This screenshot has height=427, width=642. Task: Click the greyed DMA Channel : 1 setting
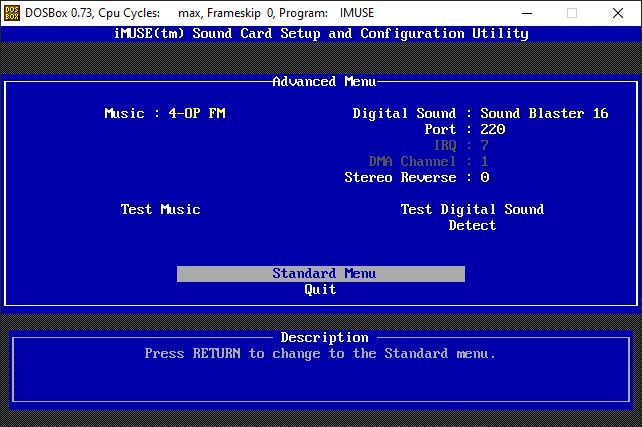(x=428, y=161)
